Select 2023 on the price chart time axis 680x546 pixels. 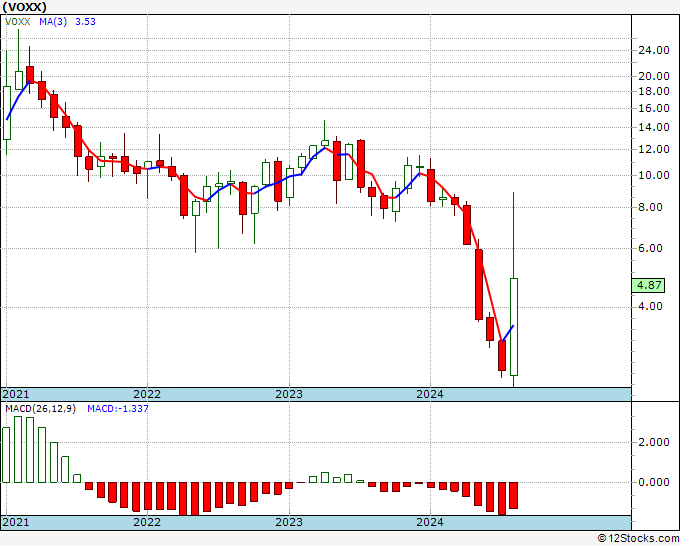pyautogui.click(x=289, y=394)
